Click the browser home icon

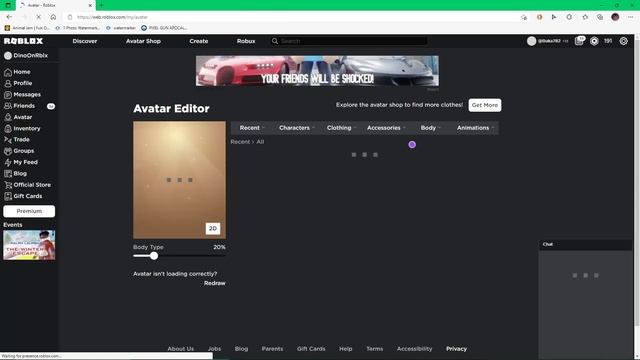(53, 17)
